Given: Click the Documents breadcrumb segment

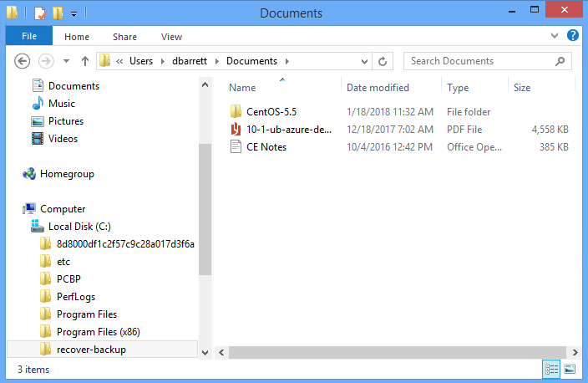Looking at the screenshot, I should (x=251, y=61).
